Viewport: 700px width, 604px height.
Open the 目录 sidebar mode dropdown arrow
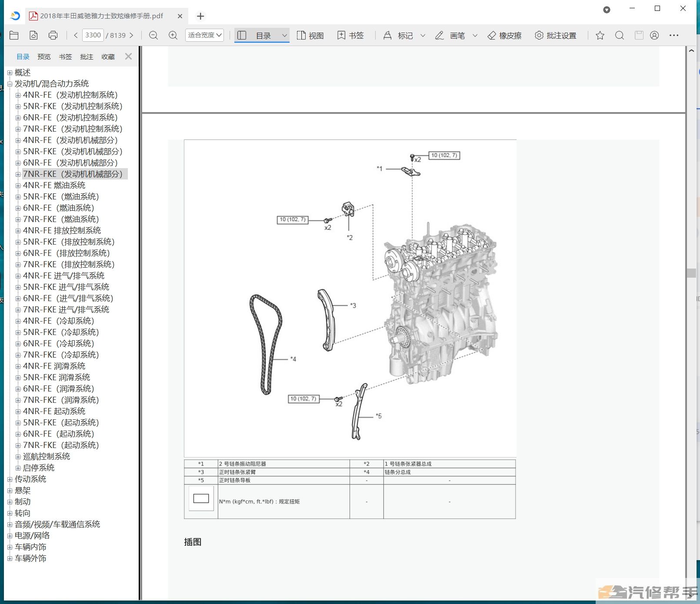point(285,36)
